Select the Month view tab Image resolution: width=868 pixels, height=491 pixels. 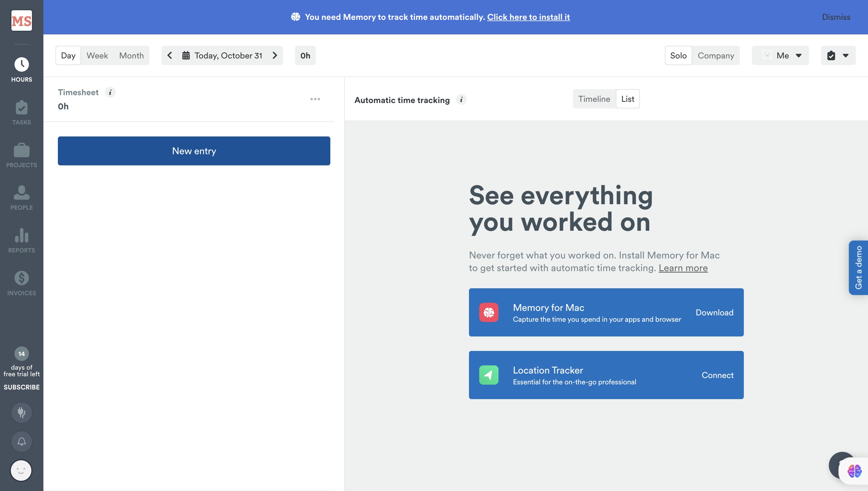pos(131,56)
